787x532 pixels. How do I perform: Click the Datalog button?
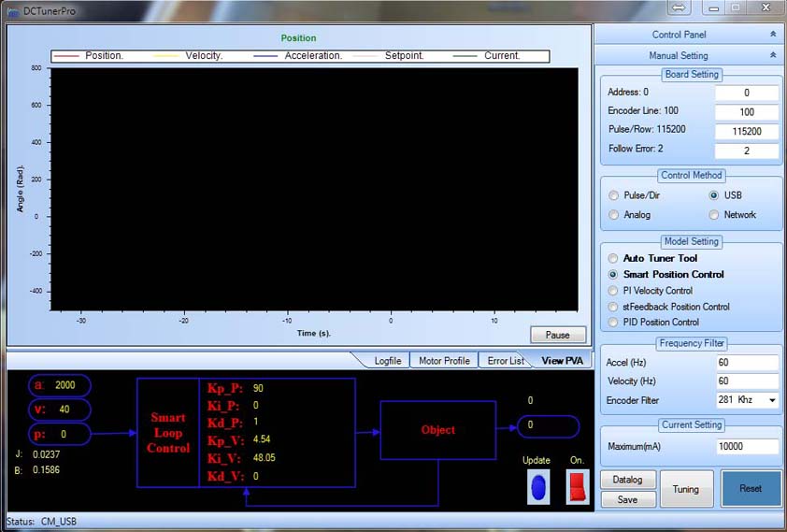[628, 480]
